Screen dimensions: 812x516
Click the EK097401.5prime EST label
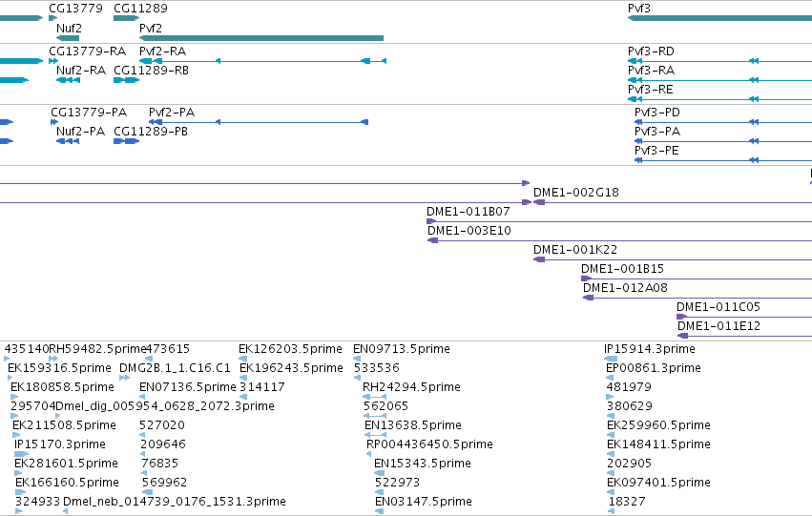point(658,484)
